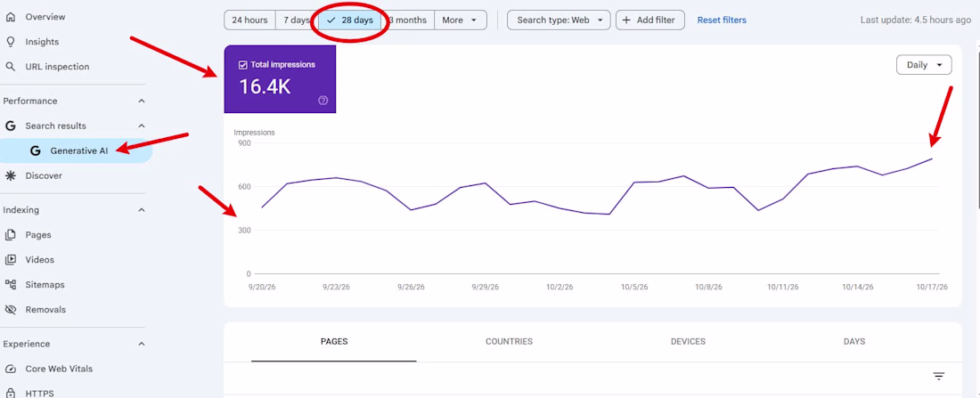Viewport: 980px width, 398px height.
Task: Switch to the DEVICES tab
Action: [x=688, y=342]
